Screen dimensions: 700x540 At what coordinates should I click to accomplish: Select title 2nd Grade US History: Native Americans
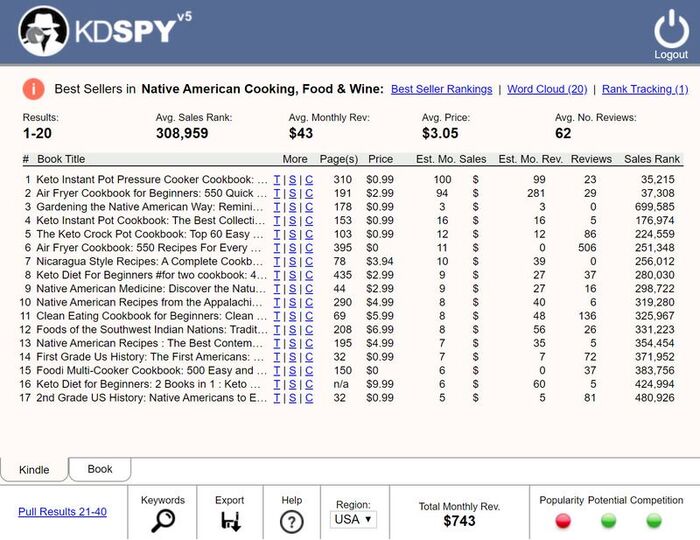(152, 398)
